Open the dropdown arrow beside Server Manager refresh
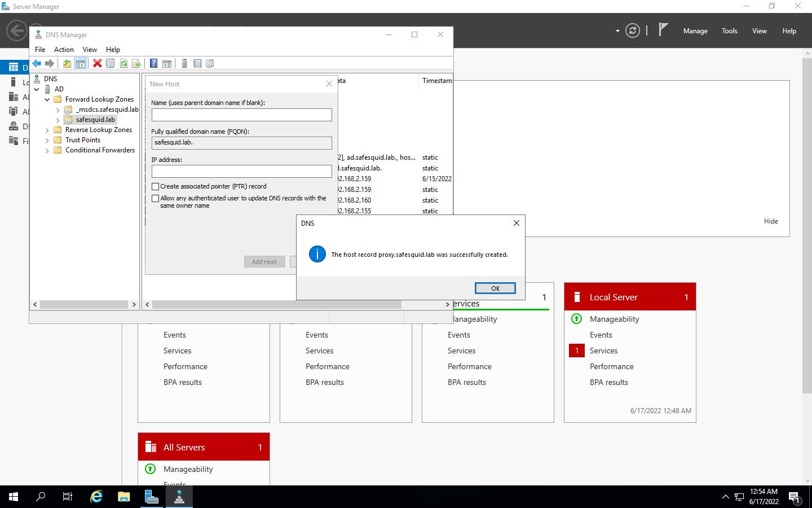 (617, 31)
